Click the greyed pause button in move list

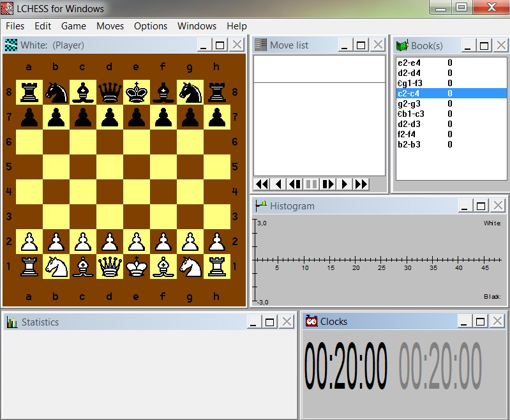(x=311, y=184)
